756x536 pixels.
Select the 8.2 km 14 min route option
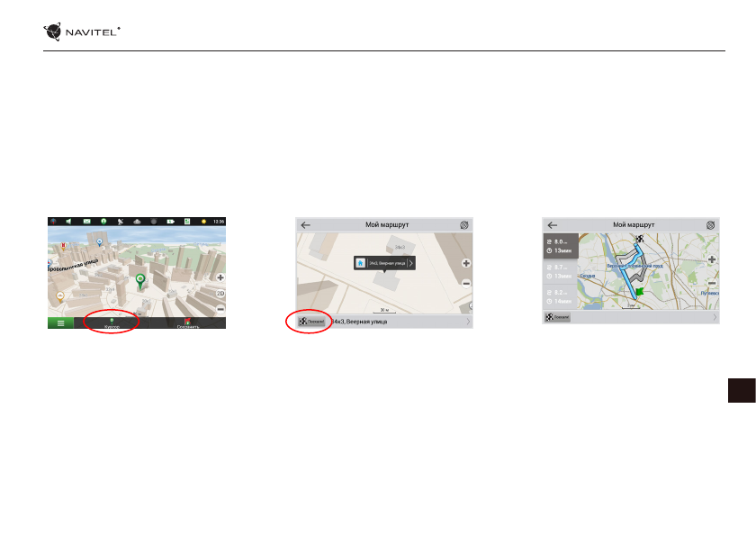561,297
